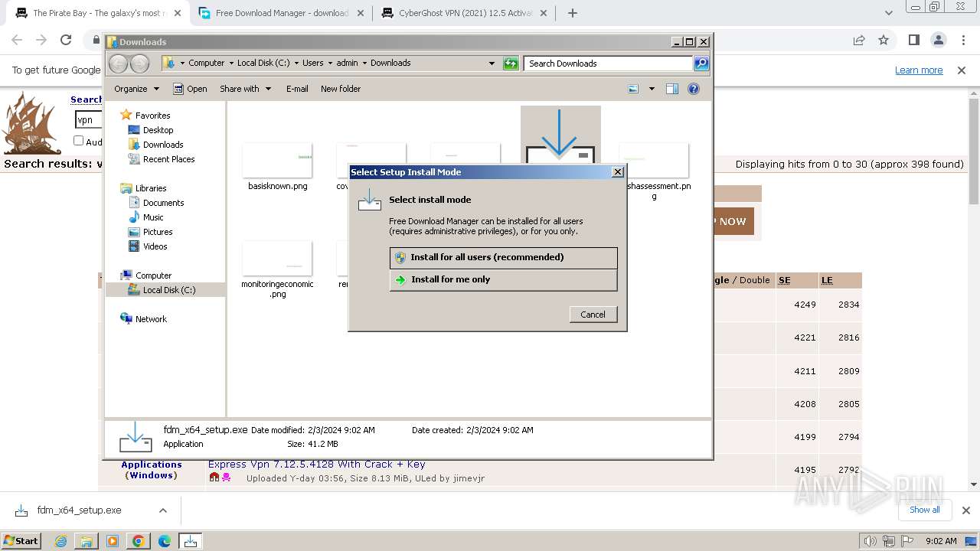Click New folder in the Explorer toolbar

tap(341, 89)
